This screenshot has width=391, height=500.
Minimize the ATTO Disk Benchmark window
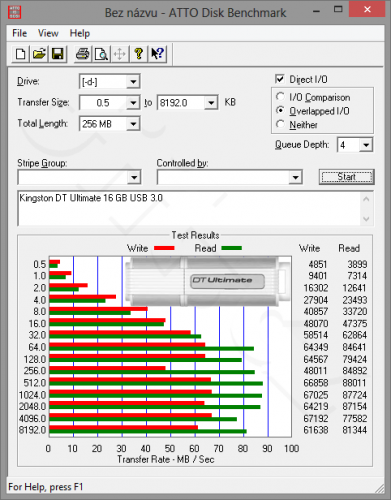[316, 10]
